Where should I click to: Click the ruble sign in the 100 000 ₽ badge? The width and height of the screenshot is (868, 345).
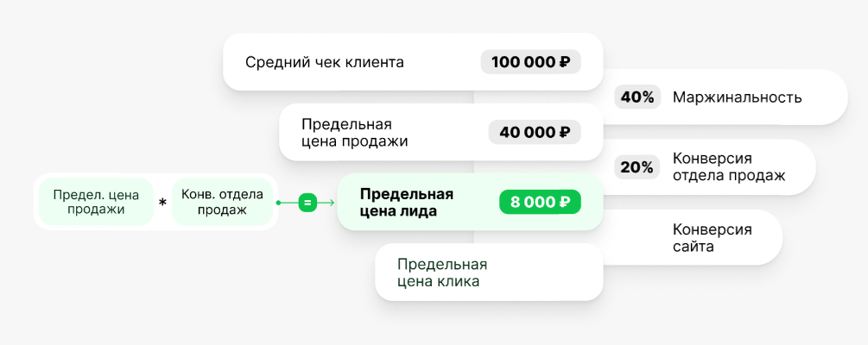click(565, 62)
